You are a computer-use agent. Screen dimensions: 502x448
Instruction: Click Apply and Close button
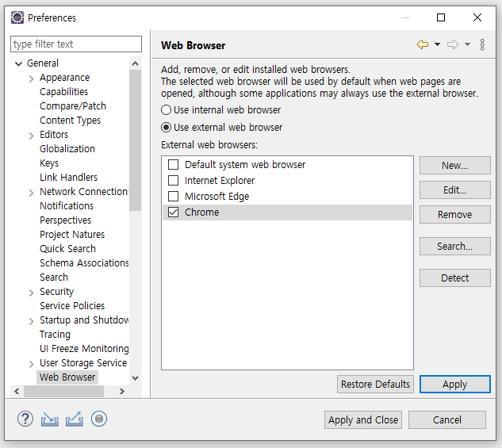pos(363,419)
